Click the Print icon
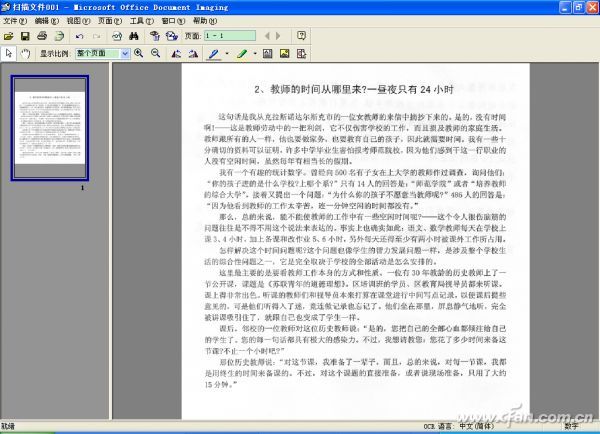 [x=42, y=36]
